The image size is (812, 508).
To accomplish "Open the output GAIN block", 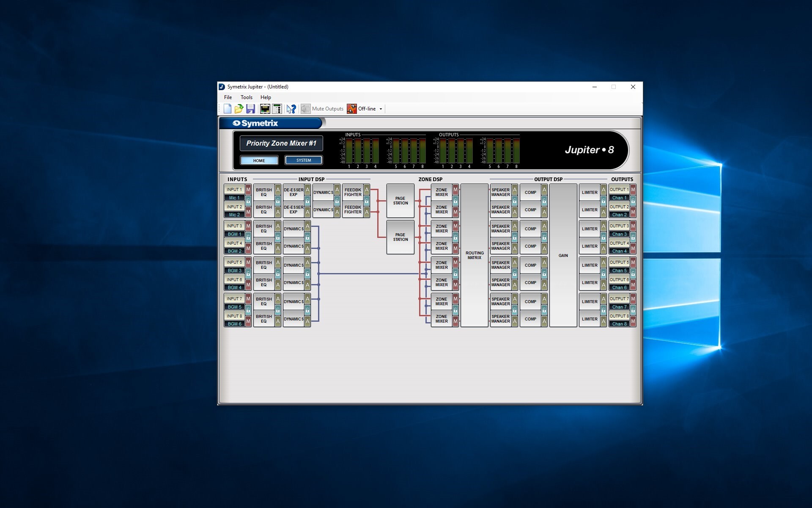I will click(x=563, y=255).
